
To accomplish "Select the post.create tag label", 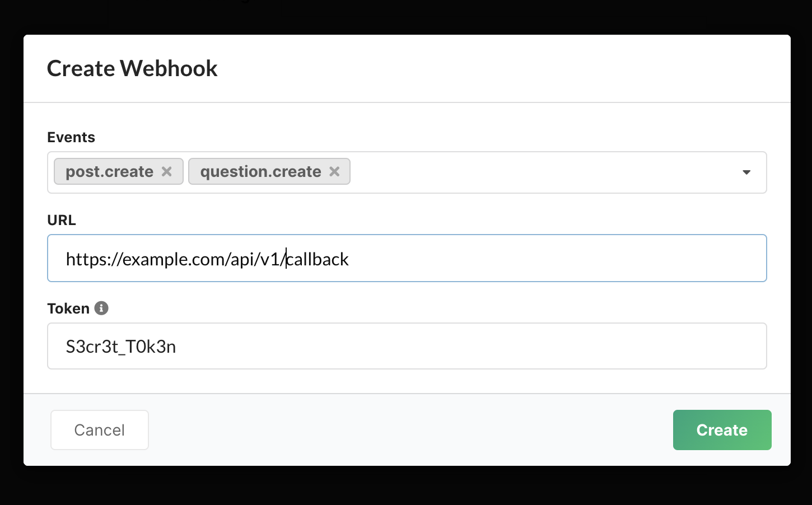I will tap(109, 171).
